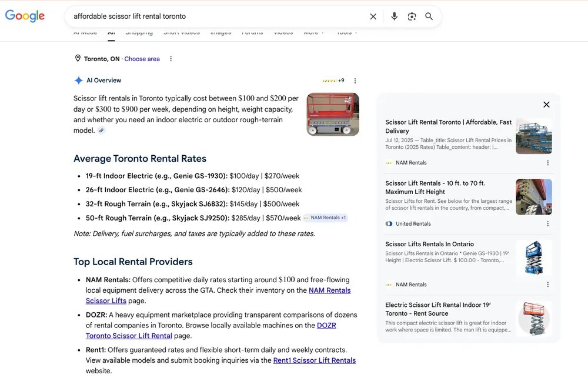
Task: Click the '50-ft Rough Terrain' rate line
Action: pos(193,218)
